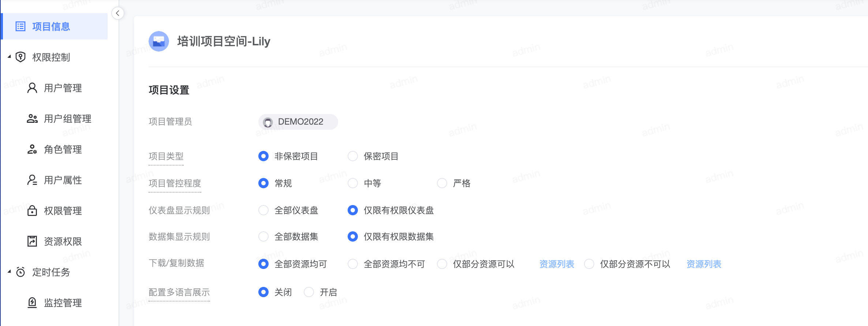Viewport: 868px width, 326px height.
Task: Collapse the 定时任务 section arrow
Action: tap(9, 272)
